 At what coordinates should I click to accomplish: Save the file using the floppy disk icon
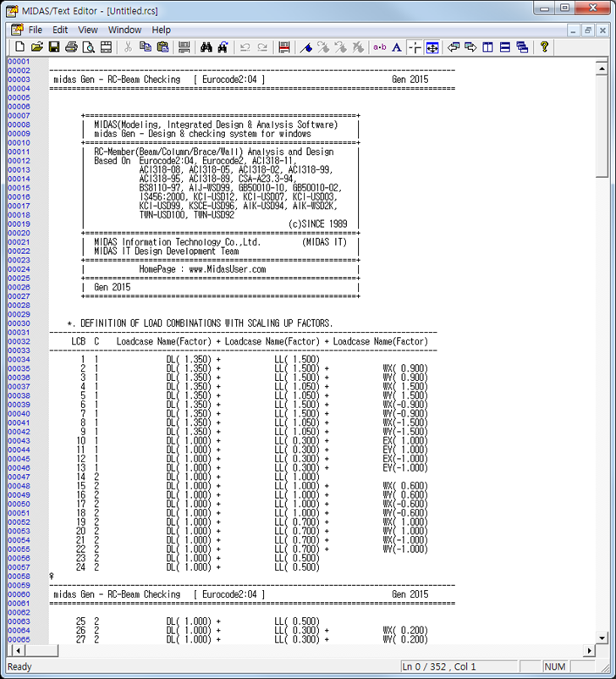tap(54, 47)
